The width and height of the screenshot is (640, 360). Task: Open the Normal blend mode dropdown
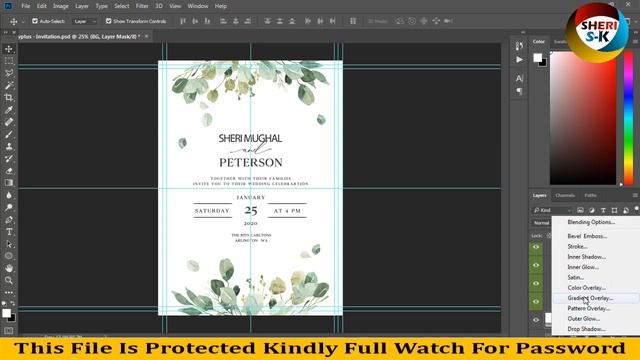click(x=542, y=223)
